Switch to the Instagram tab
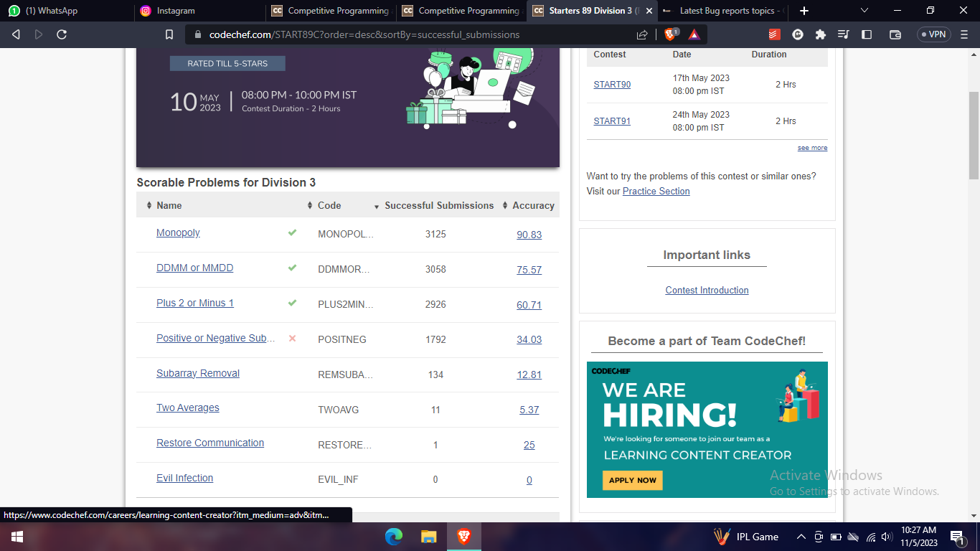This screenshot has width=980, height=551. pos(199,11)
